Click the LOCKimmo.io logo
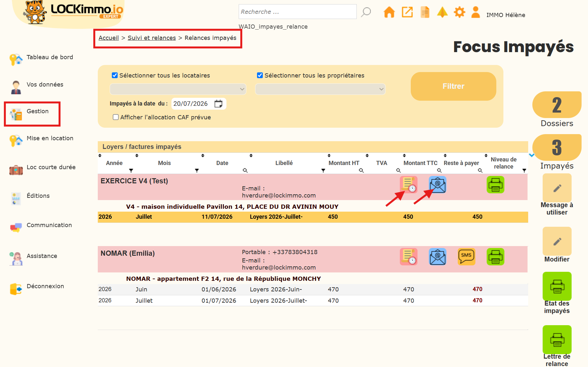The width and height of the screenshot is (588, 367). click(73, 12)
